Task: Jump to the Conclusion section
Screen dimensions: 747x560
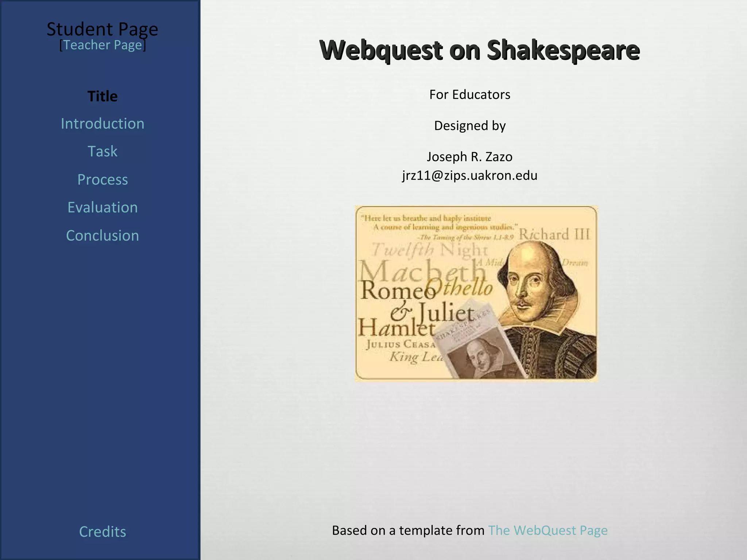Action: pos(102,236)
